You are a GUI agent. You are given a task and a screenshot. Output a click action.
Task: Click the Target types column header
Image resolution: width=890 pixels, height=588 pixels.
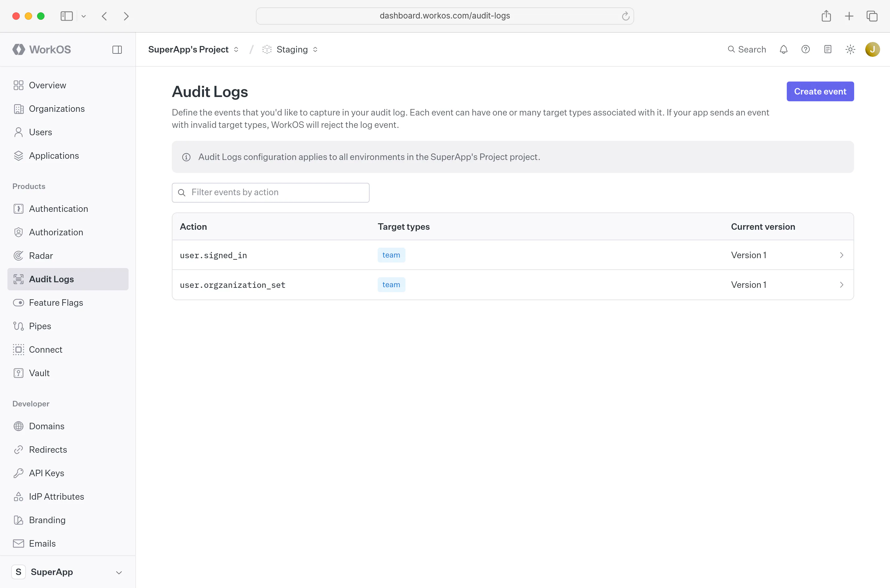click(404, 227)
